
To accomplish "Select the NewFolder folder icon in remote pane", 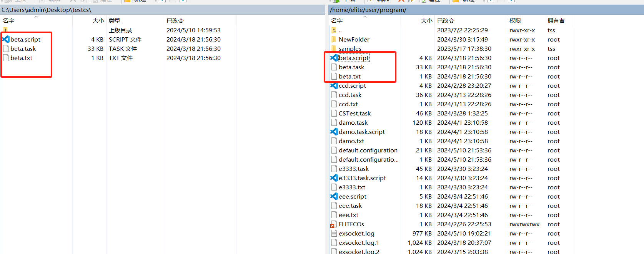I will click(334, 39).
